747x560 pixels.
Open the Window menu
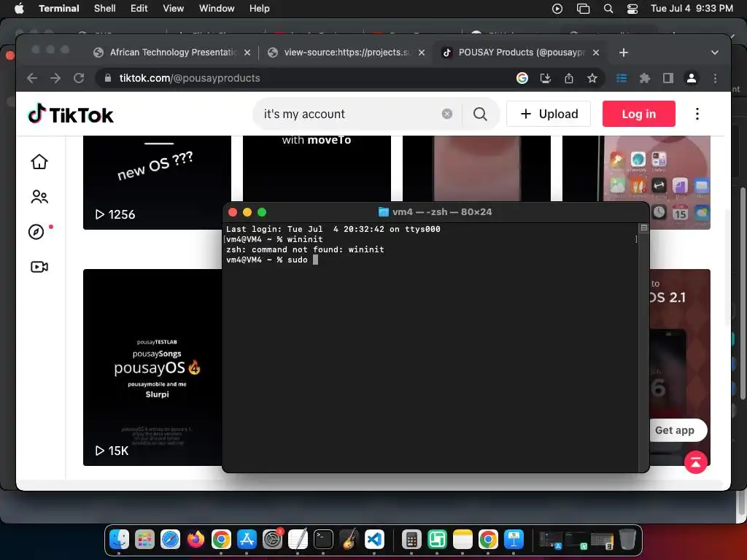217,9
